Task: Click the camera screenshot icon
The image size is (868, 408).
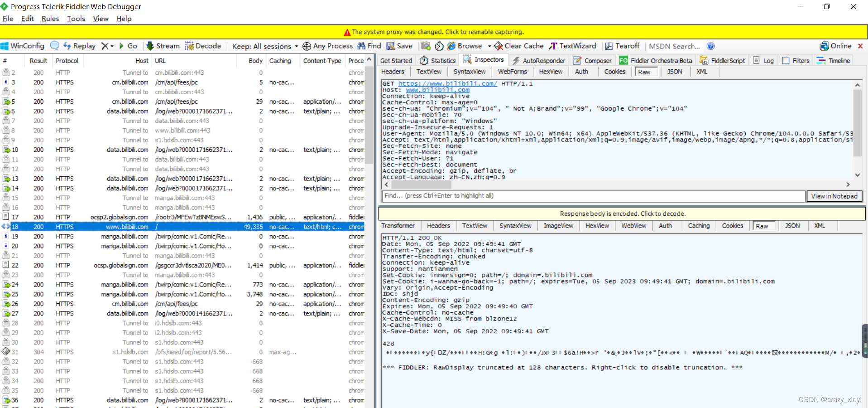Action: pos(426,46)
